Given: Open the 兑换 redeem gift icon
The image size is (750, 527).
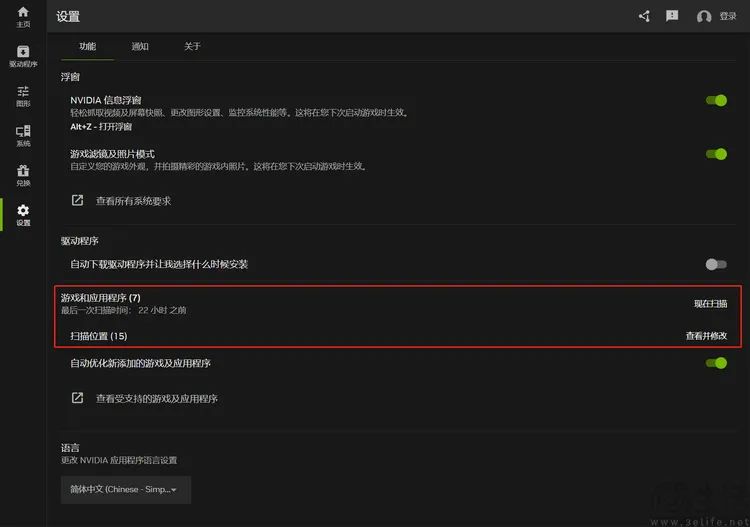Looking at the screenshot, I should (23, 171).
